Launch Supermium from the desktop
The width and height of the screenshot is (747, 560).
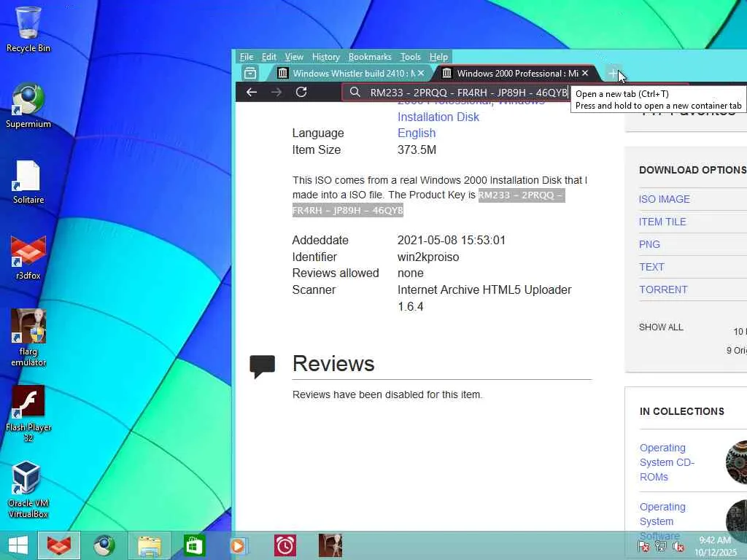(28, 106)
